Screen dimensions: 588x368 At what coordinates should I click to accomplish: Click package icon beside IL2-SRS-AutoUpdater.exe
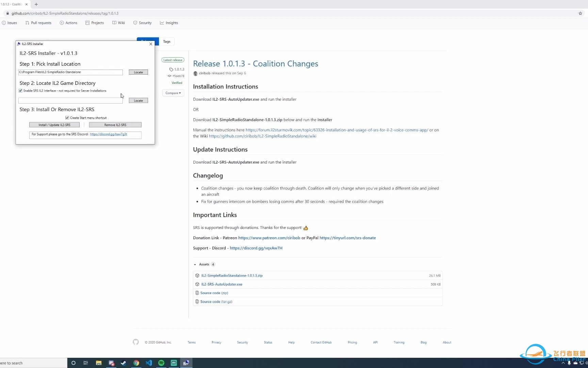(197, 284)
